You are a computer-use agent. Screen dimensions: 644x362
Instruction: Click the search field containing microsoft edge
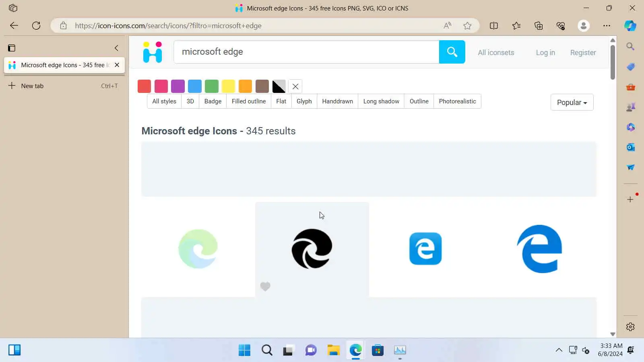point(306,52)
